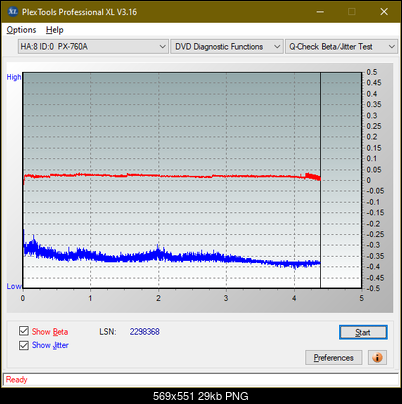Click the Low label on graph axis
The width and height of the screenshot is (402, 404).
[x=14, y=286]
